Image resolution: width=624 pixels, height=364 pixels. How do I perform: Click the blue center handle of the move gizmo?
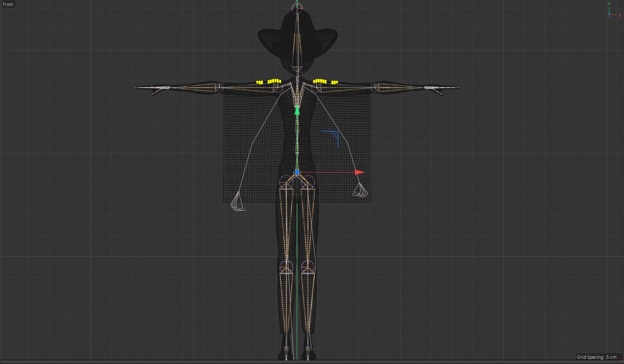tap(297, 172)
